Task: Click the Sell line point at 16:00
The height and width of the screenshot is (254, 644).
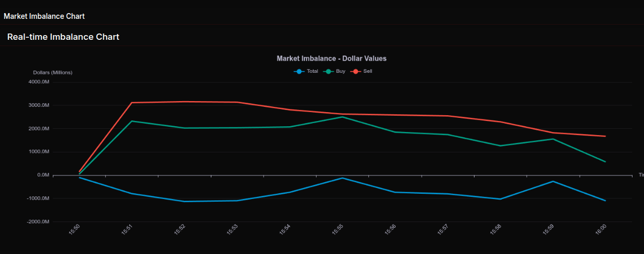Action: tap(605, 136)
